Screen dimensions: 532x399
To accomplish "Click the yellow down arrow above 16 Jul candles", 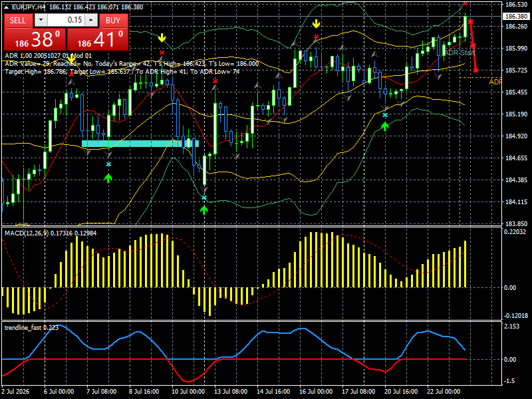I will [317, 24].
